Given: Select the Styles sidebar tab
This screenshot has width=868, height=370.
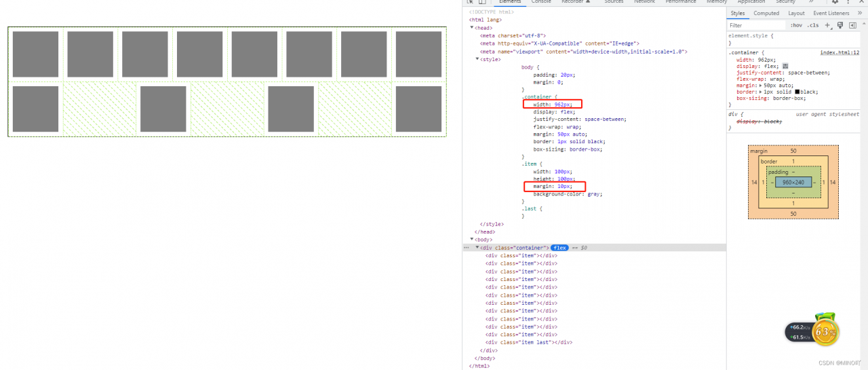Looking at the screenshot, I should click(x=738, y=13).
